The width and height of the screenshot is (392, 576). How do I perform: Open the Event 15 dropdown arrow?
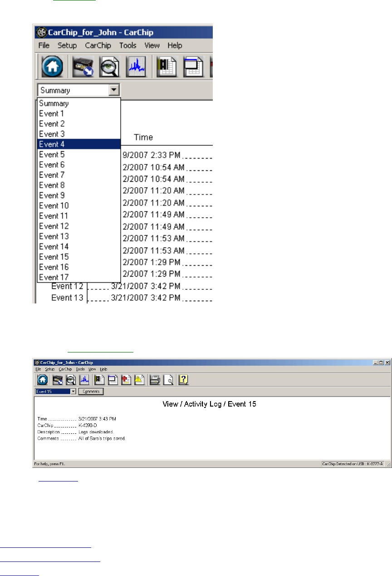point(73,391)
